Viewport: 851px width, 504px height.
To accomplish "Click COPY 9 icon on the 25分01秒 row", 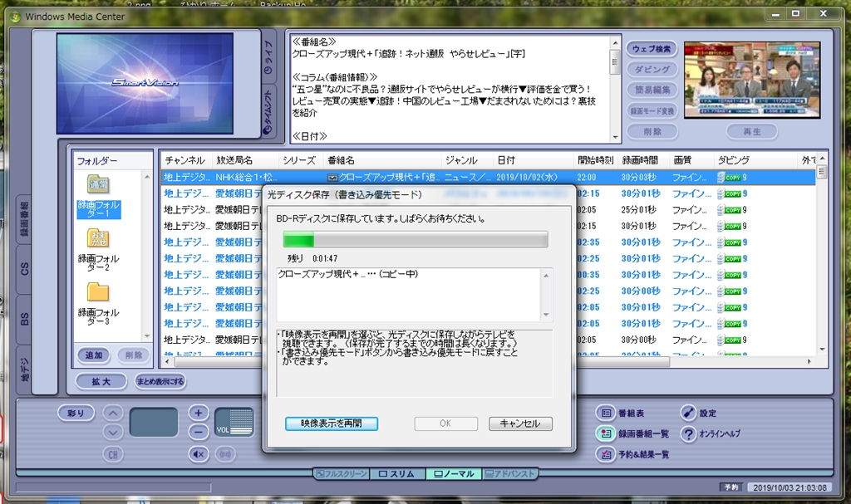I will click(731, 210).
